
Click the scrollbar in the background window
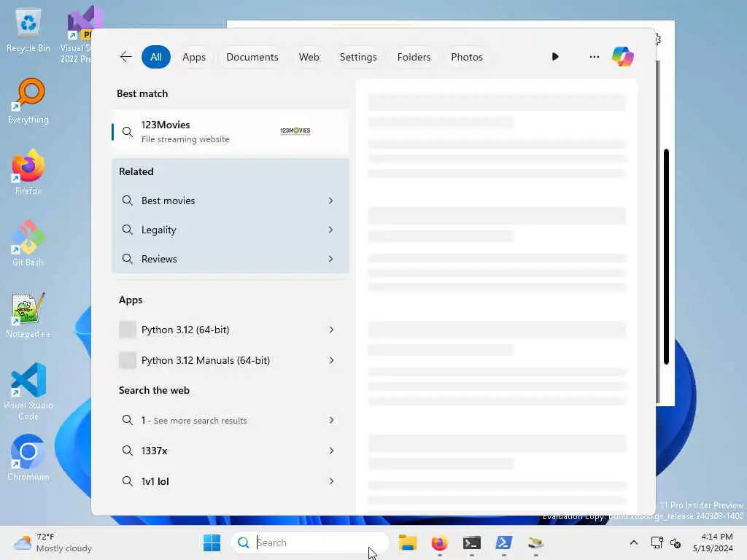(666, 257)
